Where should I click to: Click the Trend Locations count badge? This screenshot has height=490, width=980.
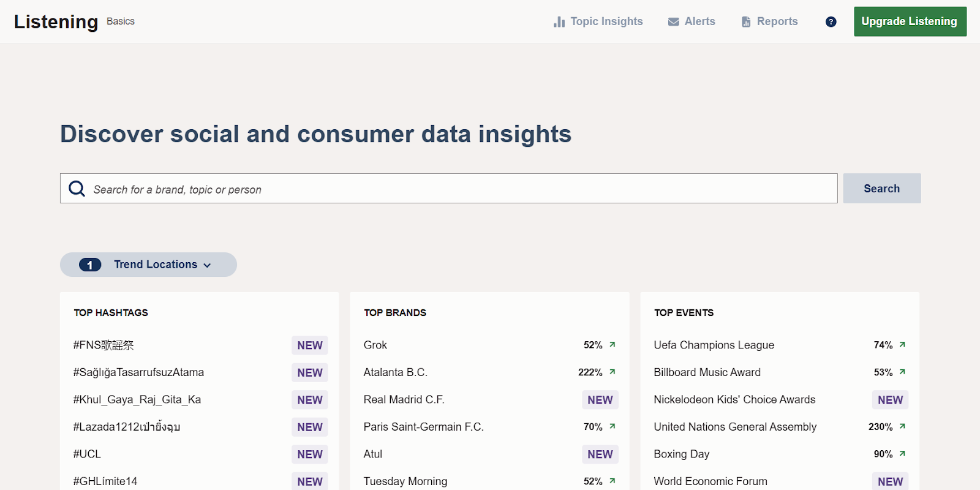(90, 265)
